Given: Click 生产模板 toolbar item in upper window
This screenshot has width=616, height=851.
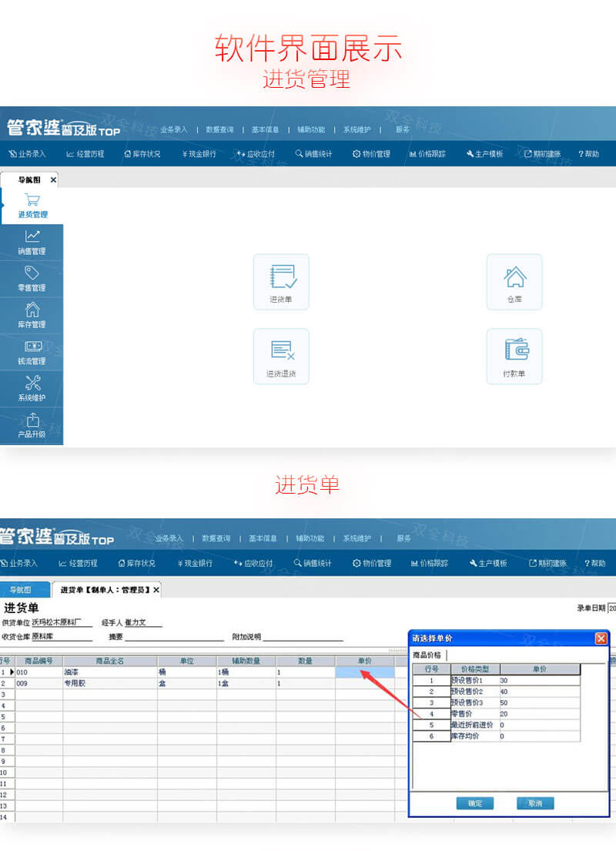Looking at the screenshot, I should pos(484,154).
